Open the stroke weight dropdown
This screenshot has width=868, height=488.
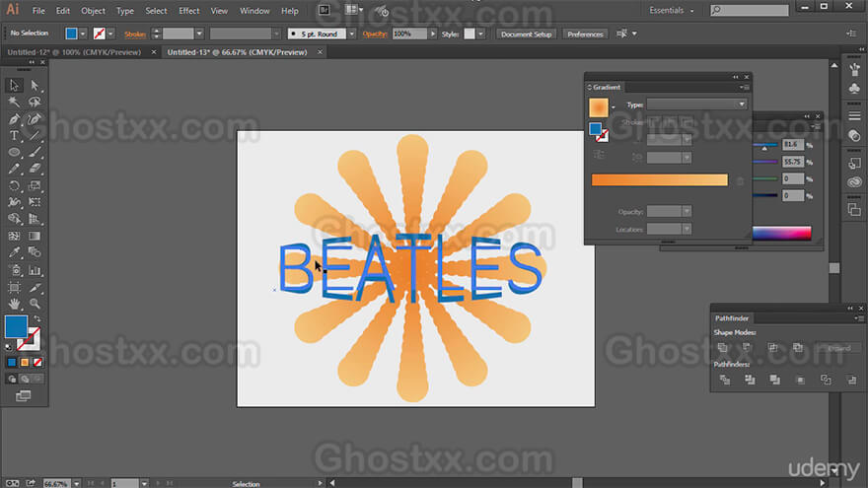199,34
